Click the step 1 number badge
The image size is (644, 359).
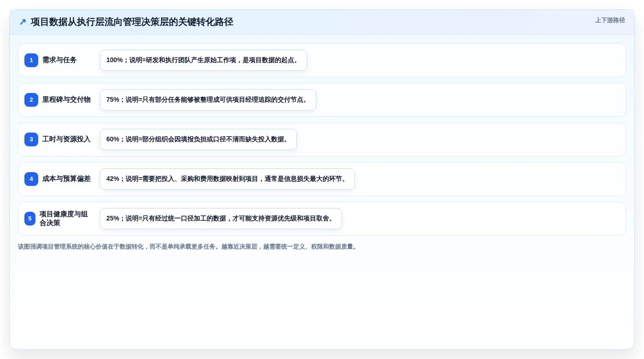(31, 60)
